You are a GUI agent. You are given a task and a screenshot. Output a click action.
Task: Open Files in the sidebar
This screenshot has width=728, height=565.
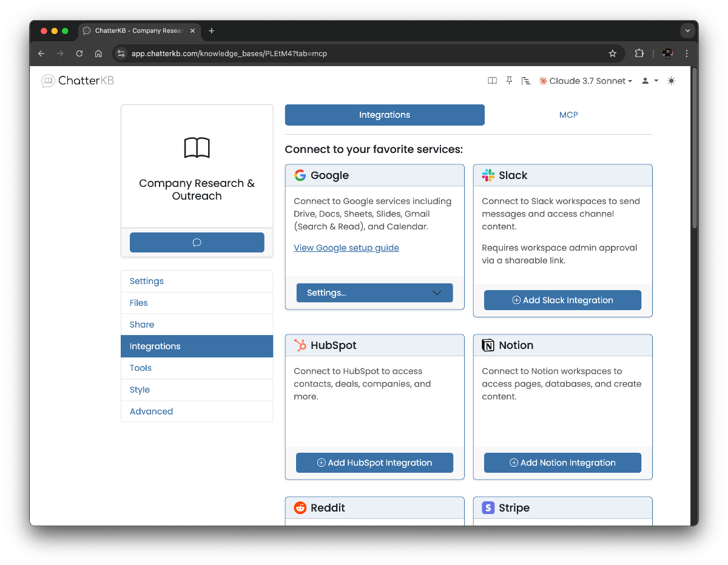[x=197, y=303]
